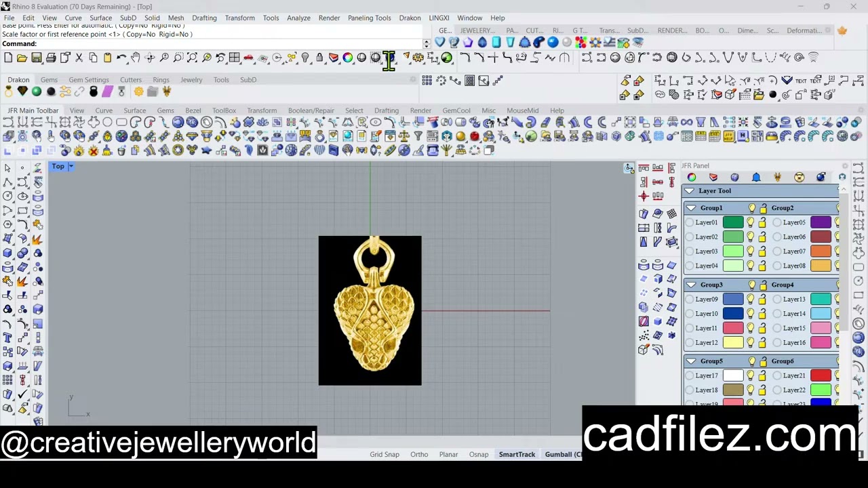868x488 pixels.
Task: Collapse the Group1 layer section
Action: [690, 208]
